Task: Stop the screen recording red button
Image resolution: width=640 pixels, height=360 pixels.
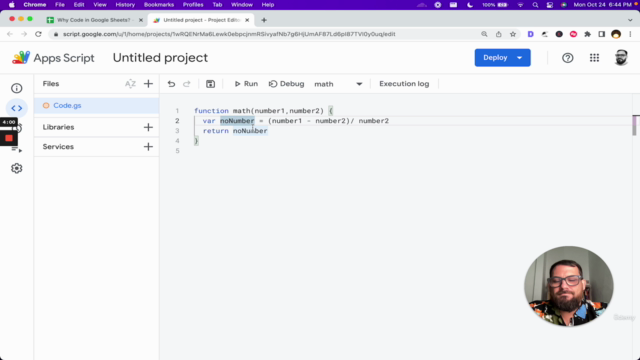Action: (9, 138)
